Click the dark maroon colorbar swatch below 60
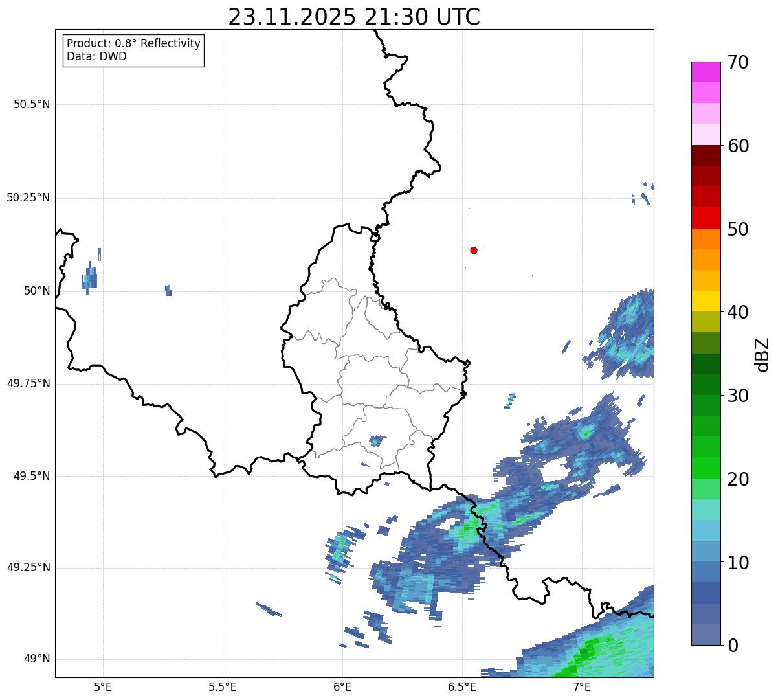 (x=706, y=155)
